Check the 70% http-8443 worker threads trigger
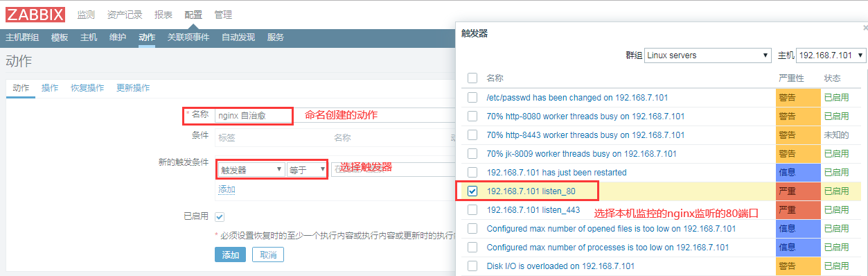Screen dimensions: 868x276 tap(472, 135)
